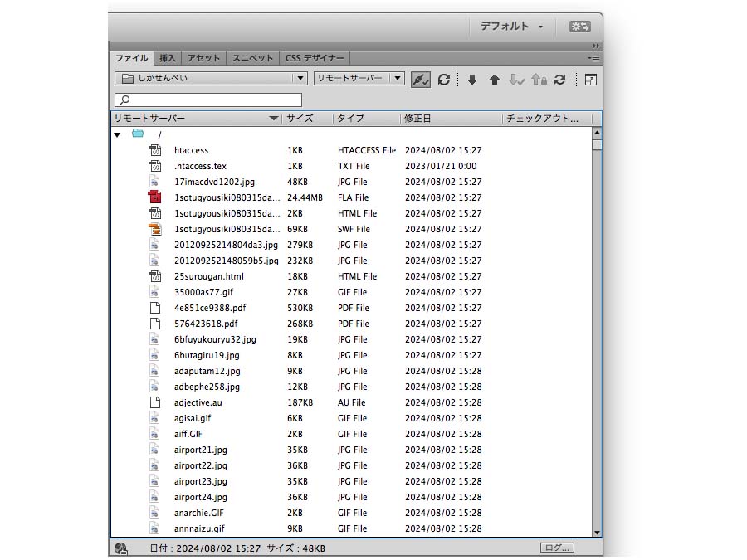Select file 201209252148059b5.jpg
747x560 pixels.
click(x=227, y=261)
